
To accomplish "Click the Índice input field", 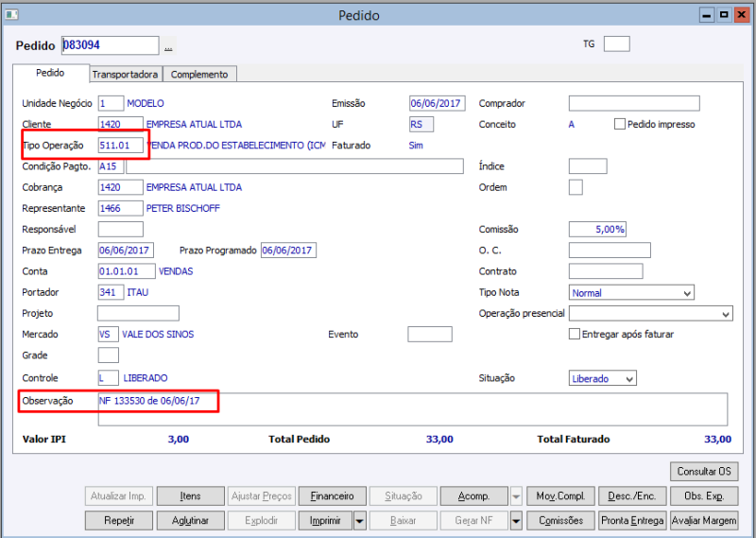I will (x=588, y=166).
